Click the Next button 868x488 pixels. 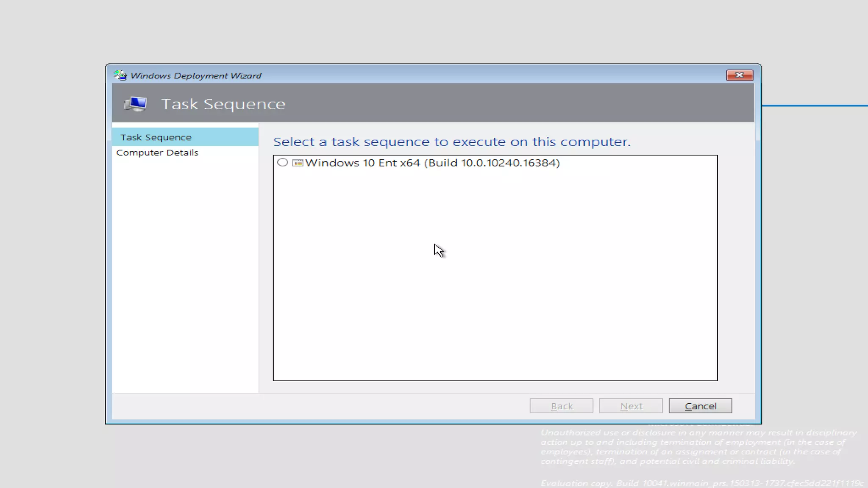631,406
